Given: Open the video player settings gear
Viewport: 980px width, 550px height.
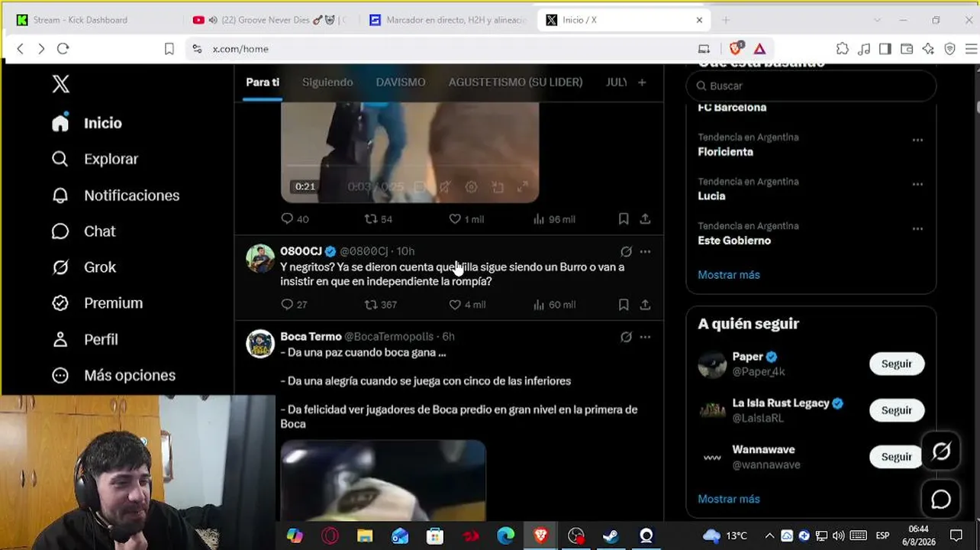Looking at the screenshot, I should pyautogui.click(x=471, y=186).
